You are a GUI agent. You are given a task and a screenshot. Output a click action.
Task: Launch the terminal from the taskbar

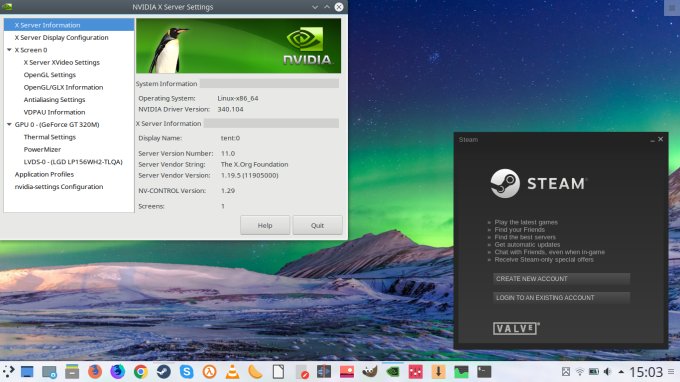click(x=484, y=372)
